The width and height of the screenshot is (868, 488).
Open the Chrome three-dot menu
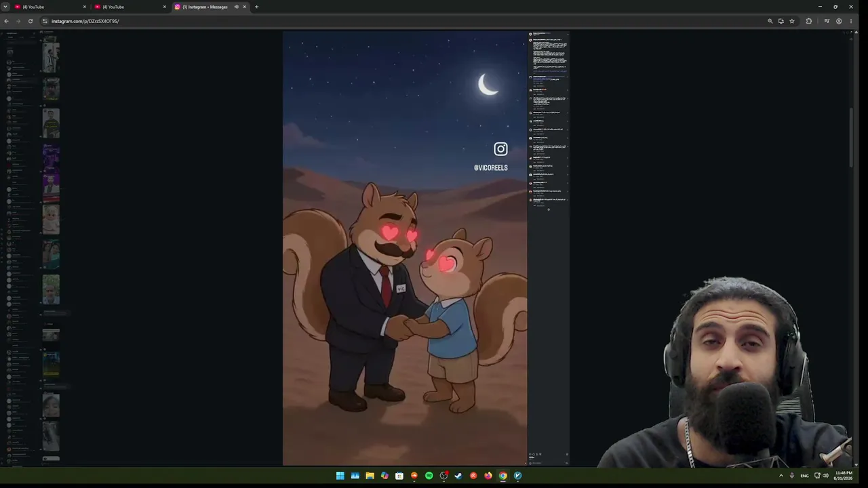tap(851, 21)
